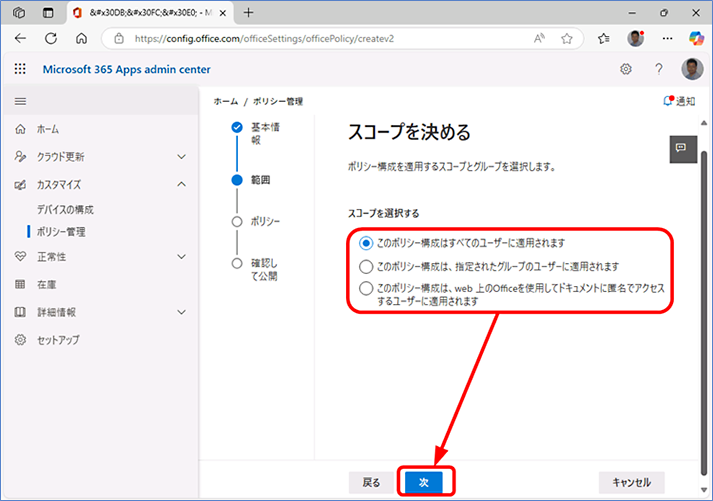Click Microsoft 365 Apps admin center title
Image resolution: width=713 pixels, height=501 pixels.
[126, 69]
